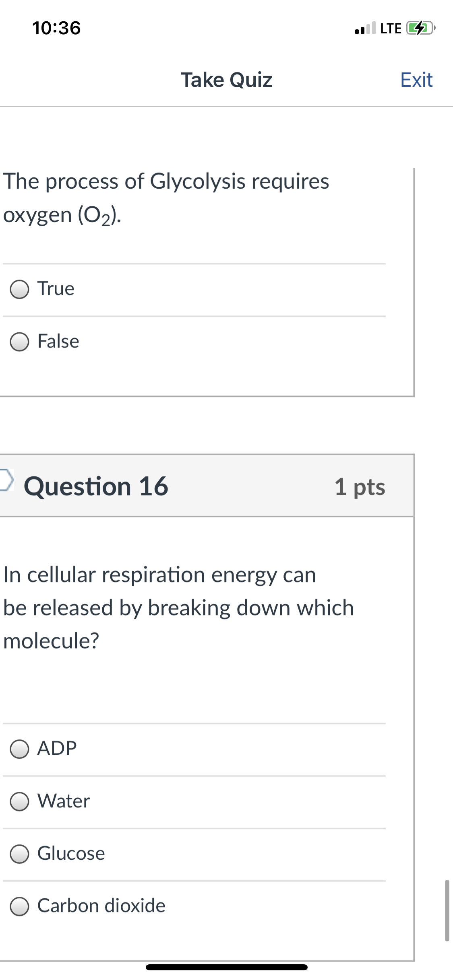Select the True radio button
Screen dimensions: 453x980
click(19, 289)
